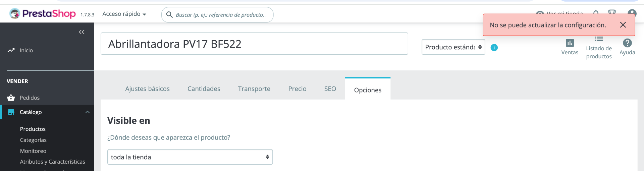Click the product name input field
The image size is (644, 171).
tap(254, 44)
